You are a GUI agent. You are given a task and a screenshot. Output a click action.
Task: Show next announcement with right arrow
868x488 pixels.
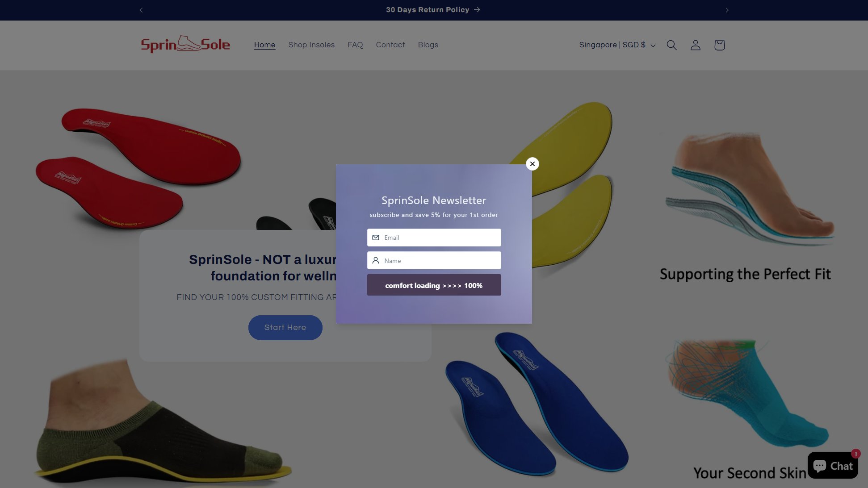pos(727,10)
